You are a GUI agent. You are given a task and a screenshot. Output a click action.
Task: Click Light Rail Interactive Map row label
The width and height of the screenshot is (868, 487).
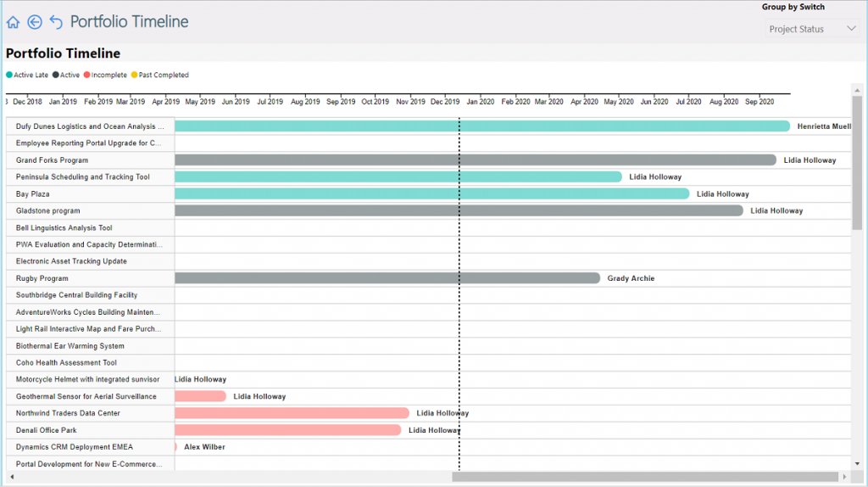click(x=88, y=328)
